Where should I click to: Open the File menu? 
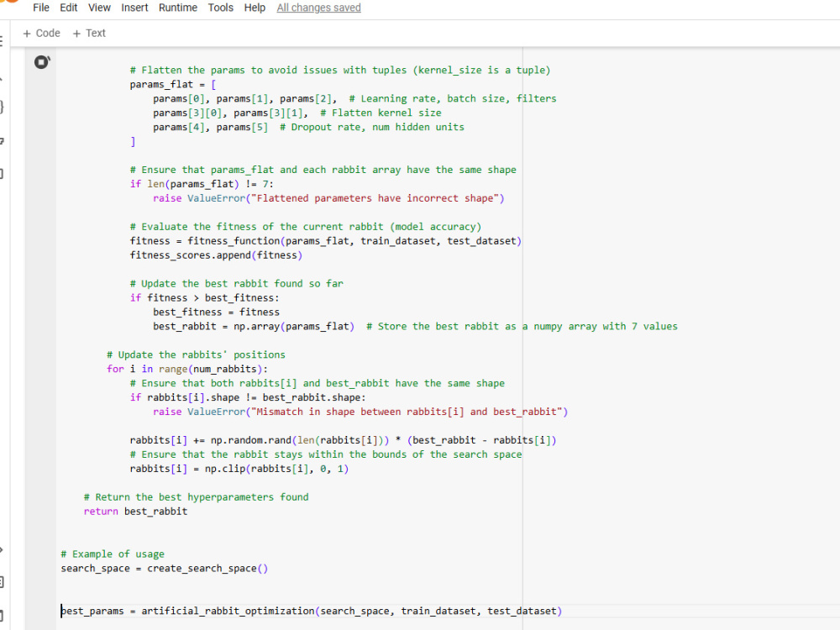click(40, 8)
